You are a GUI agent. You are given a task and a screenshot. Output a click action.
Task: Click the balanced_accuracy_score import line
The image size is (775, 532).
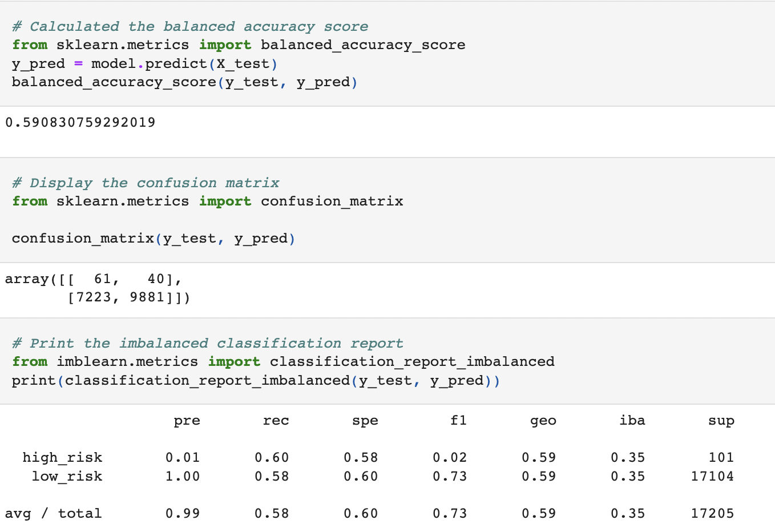(x=239, y=45)
